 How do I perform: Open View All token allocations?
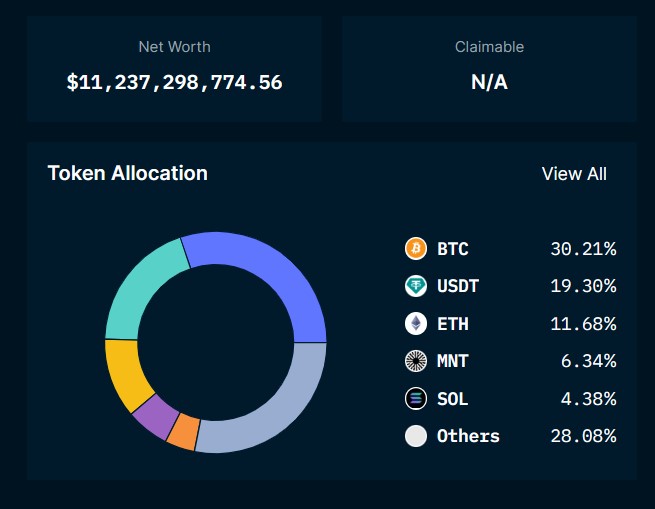(573, 174)
